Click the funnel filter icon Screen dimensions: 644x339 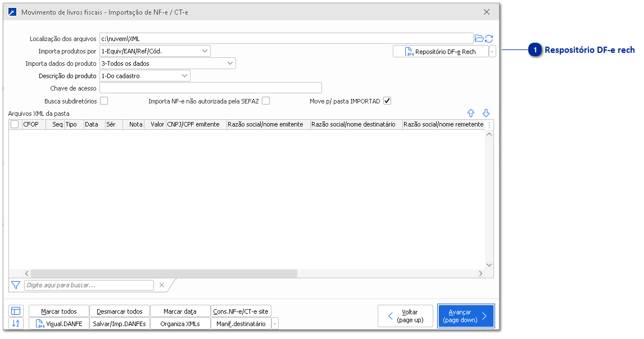(16, 285)
